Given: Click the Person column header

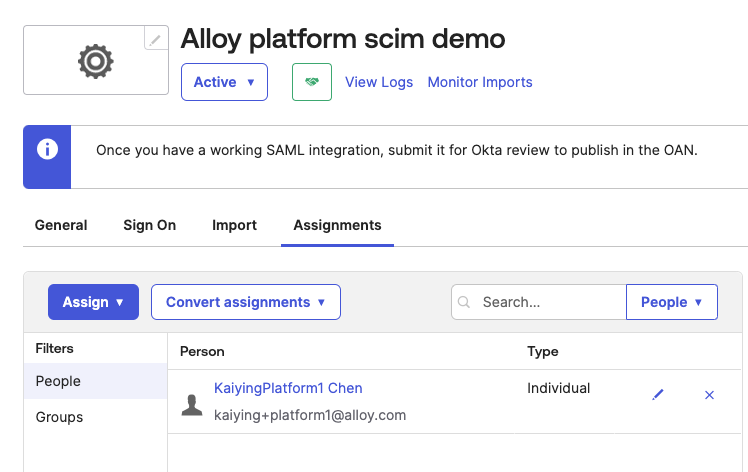Looking at the screenshot, I should (x=202, y=352).
